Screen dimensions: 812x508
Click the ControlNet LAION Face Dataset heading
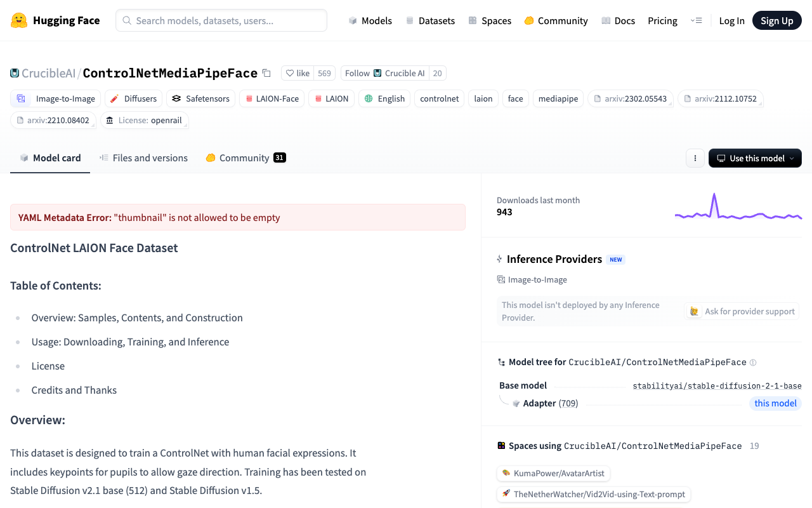click(x=94, y=248)
